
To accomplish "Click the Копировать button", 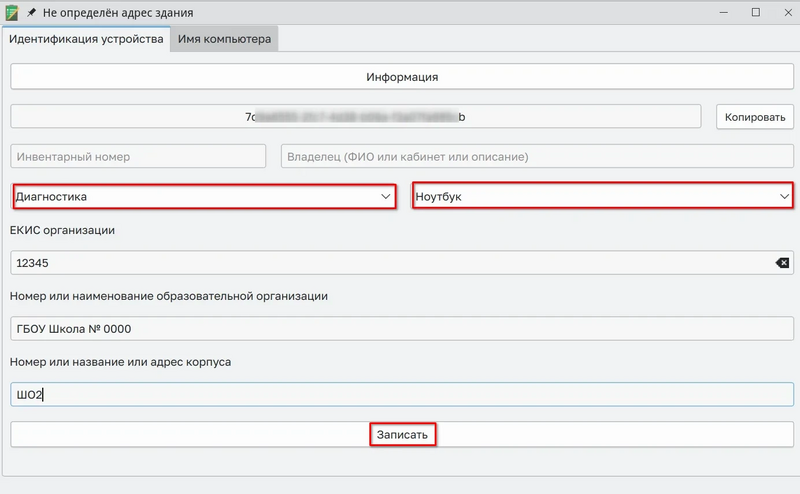I will click(x=755, y=117).
